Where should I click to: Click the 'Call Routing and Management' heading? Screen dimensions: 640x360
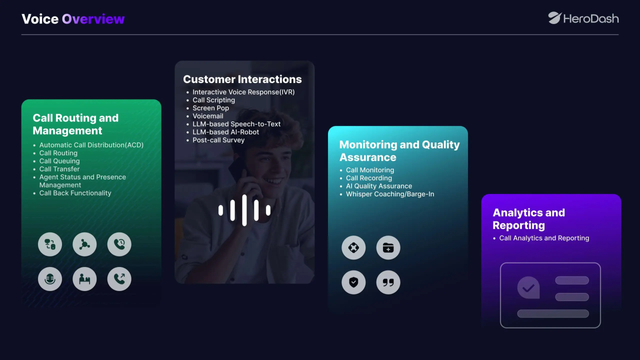76,124
